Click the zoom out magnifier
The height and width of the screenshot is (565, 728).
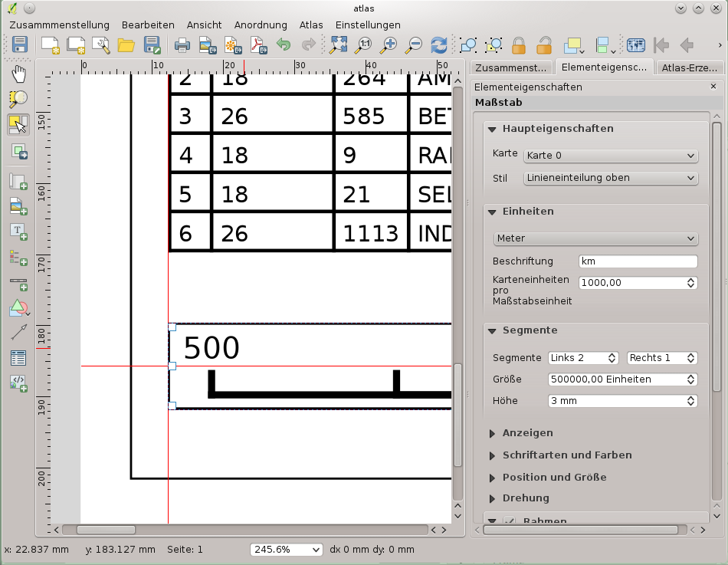[413, 45]
